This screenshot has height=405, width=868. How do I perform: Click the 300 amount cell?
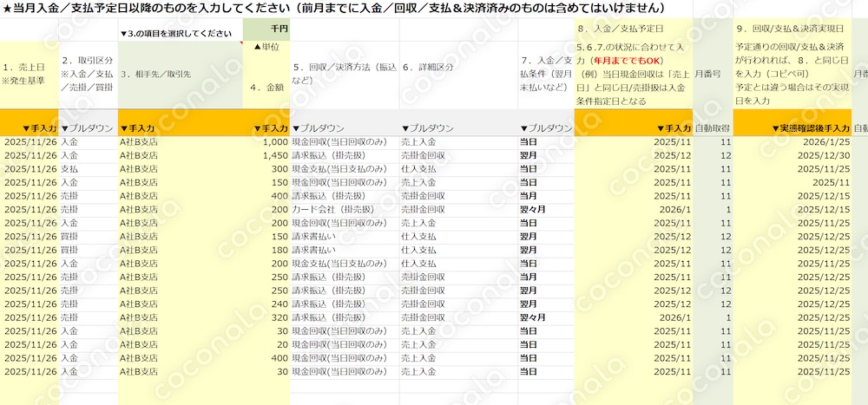click(x=266, y=169)
